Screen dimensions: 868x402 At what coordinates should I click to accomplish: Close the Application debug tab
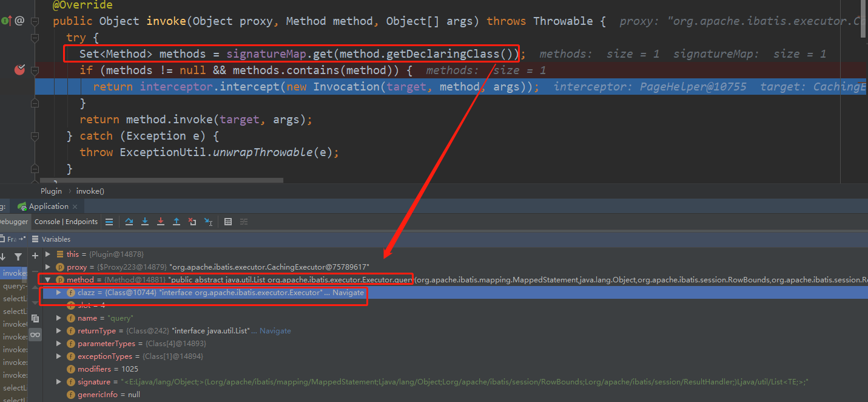pyautogui.click(x=75, y=207)
